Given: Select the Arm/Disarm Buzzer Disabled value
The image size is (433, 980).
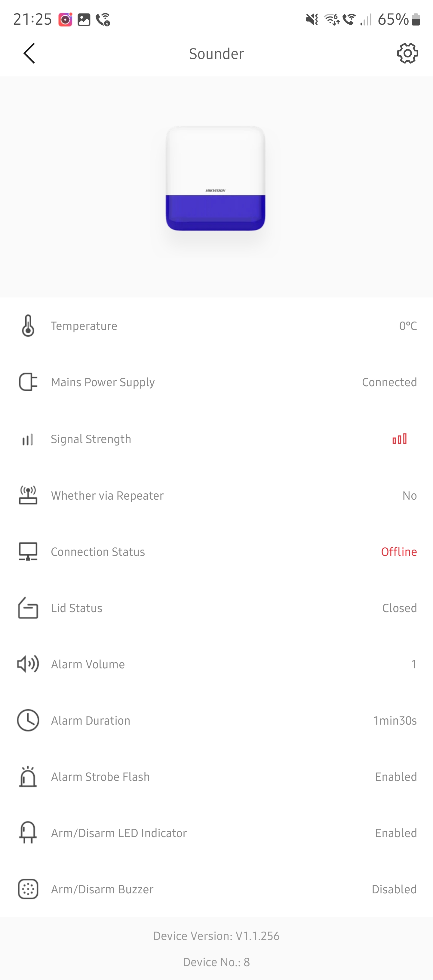Looking at the screenshot, I should pyautogui.click(x=394, y=889).
